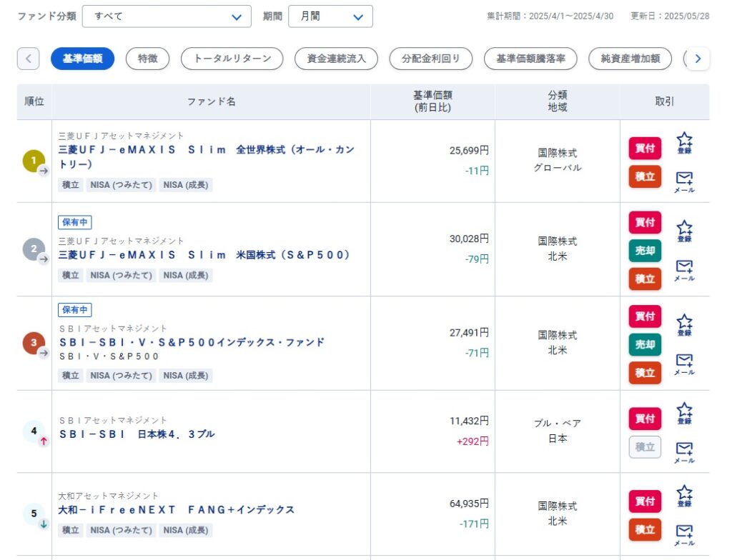
Task: Click 積立 for SBI・V・S&P500 インデックス・ファンド
Action: tap(646, 373)
